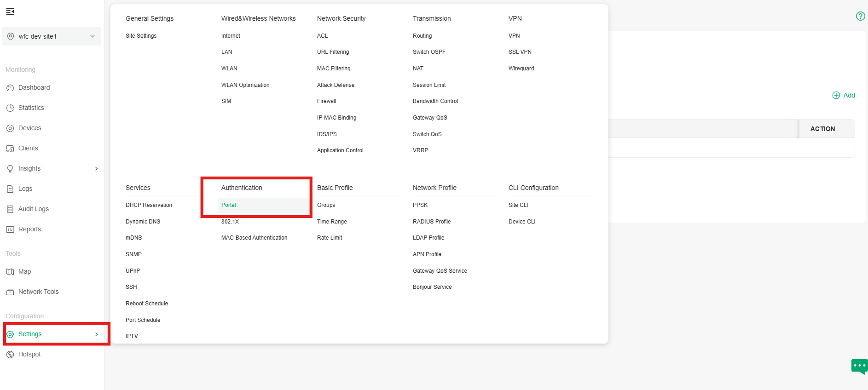The image size is (868, 390).
Task: Open the green chat support bubble
Action: (x=859, y=367)
